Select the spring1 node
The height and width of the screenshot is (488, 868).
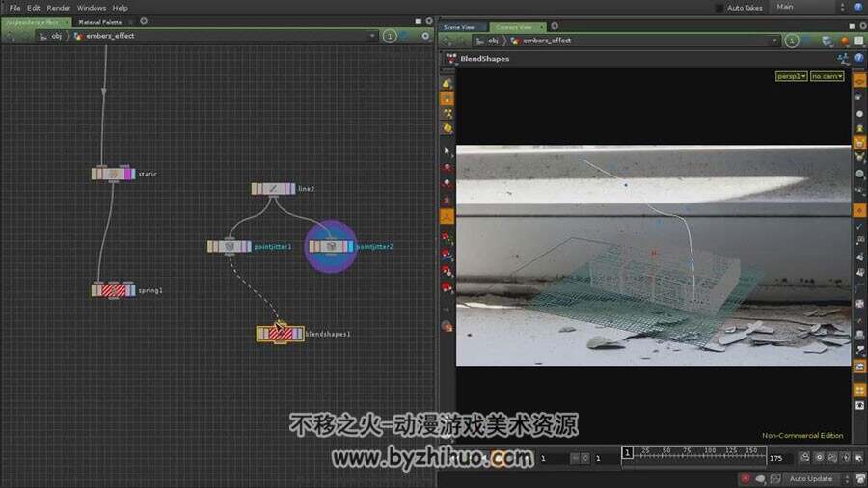(x=113, y=290)
